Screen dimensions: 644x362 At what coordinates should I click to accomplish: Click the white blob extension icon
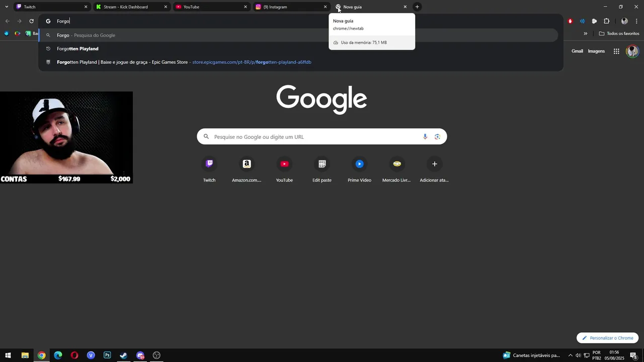(x=594, y=21)
